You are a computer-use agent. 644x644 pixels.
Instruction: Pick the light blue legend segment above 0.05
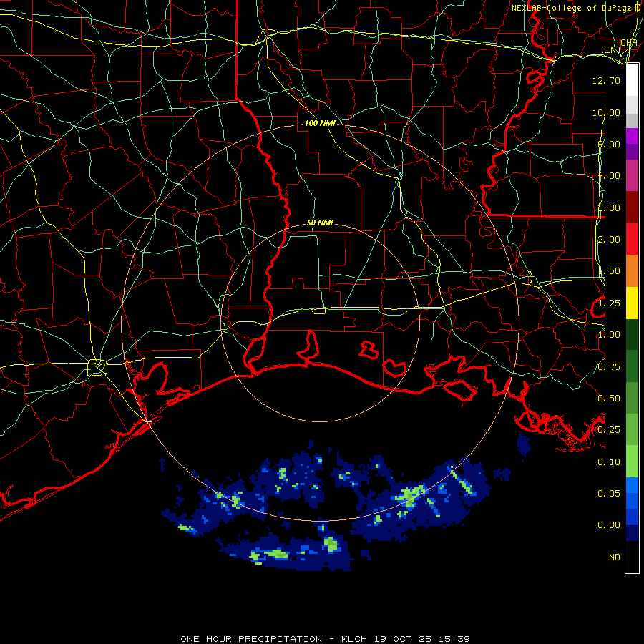pos(632,485)
